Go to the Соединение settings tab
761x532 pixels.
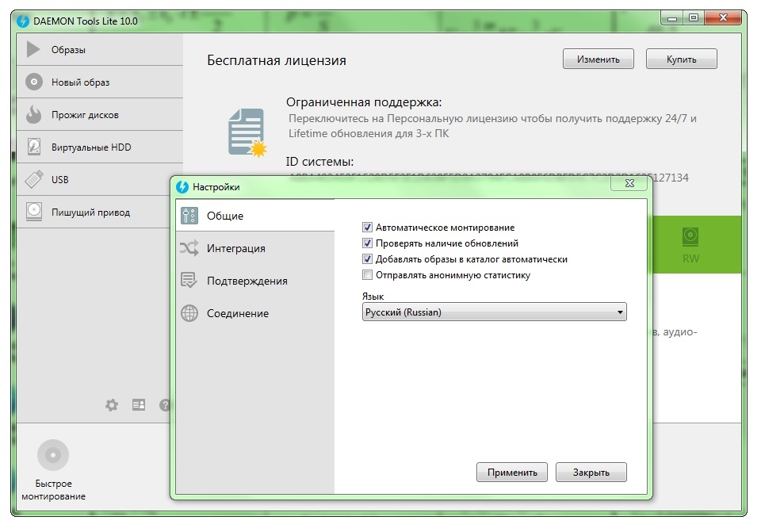(x=237, y=313)
